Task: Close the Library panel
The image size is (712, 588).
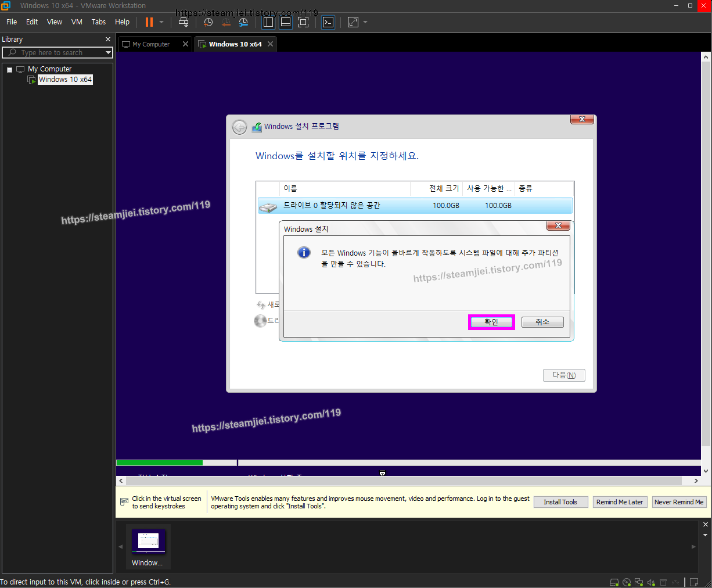Action: (x=108, y=40)
